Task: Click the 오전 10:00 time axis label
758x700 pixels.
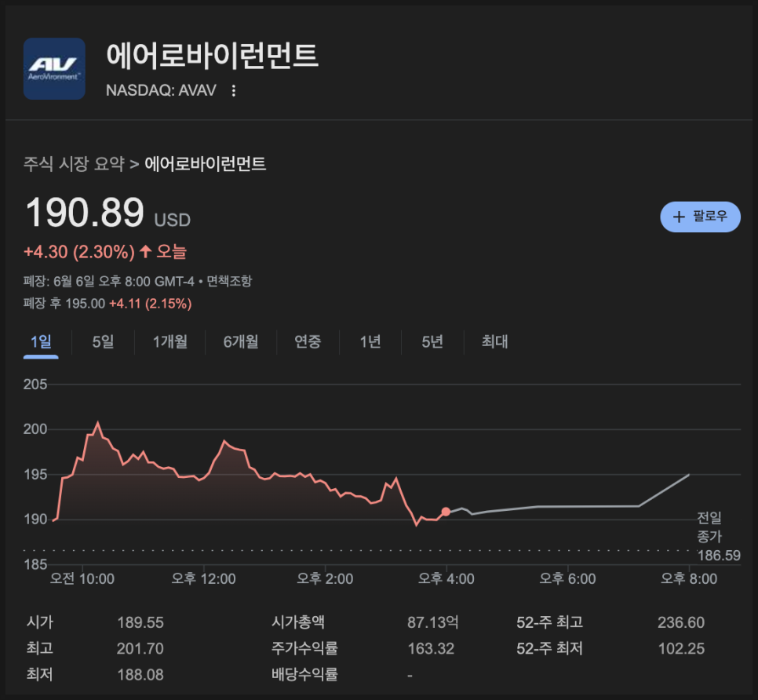Action: pyautogui.click(x=82, y=578)
